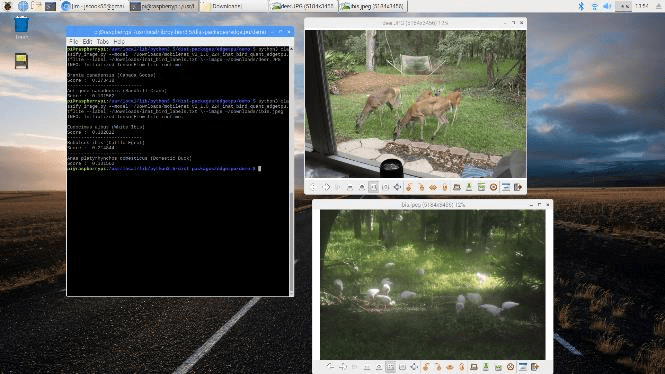Flip the deer image horizontally
This screenshot has width=665, height=374.
click(433, 187)
